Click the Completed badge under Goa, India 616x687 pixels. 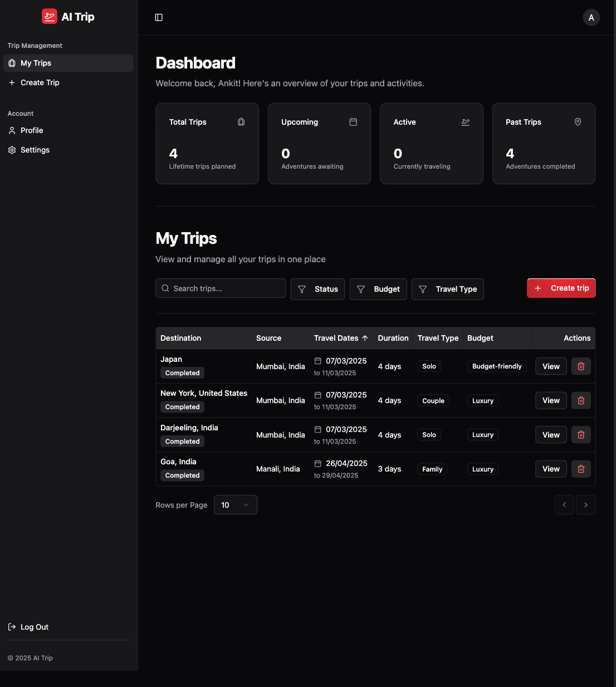(x=182, y=475)
